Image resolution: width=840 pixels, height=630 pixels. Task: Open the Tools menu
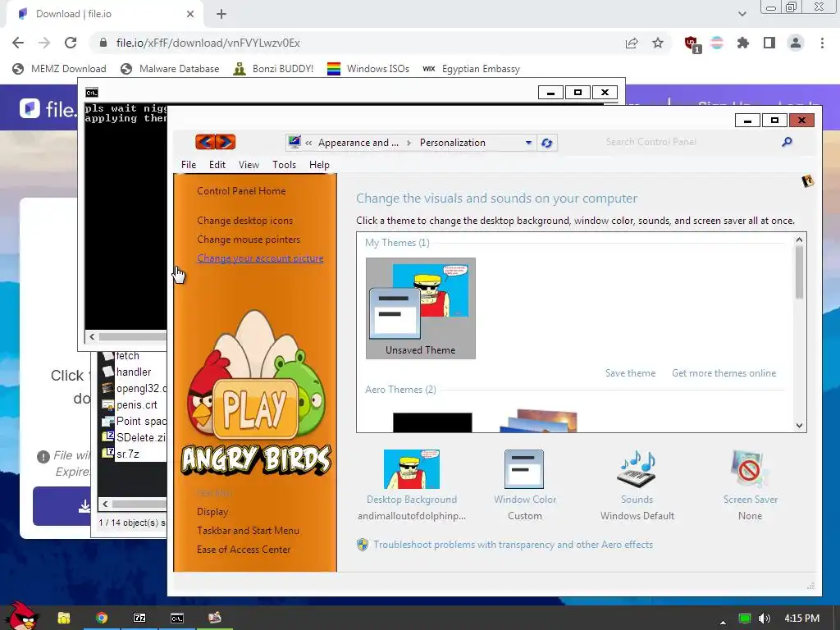[284, 165]
